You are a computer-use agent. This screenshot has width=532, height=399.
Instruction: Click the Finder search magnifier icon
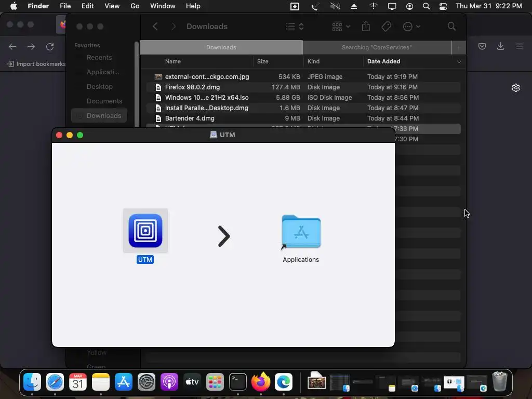point(451,26)
